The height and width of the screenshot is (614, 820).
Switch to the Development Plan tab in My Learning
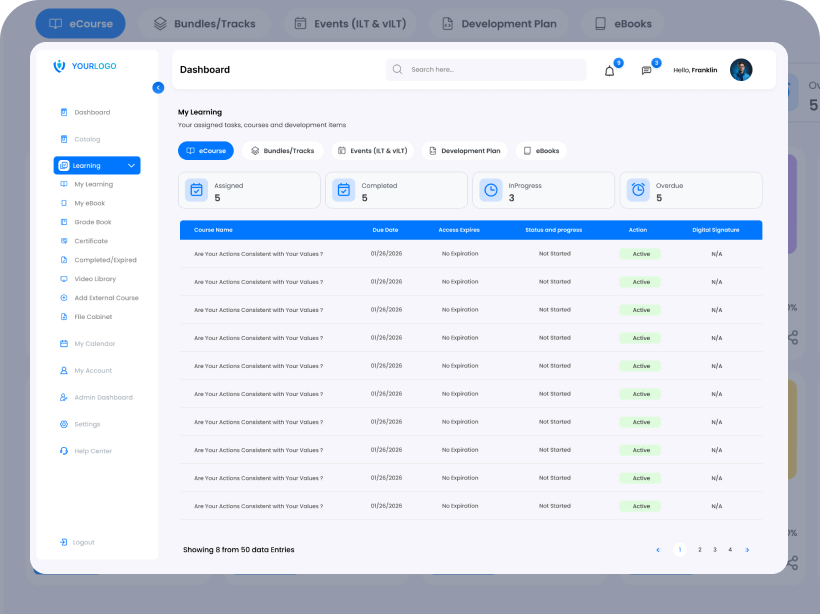pyautogui.click(x=464, y=151)
